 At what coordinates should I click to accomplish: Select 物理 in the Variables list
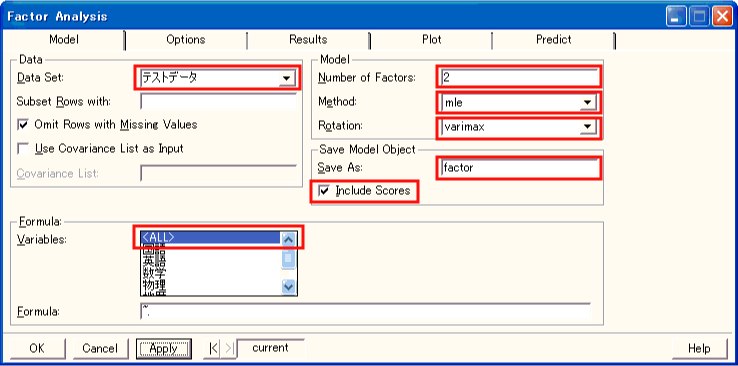pos(211,285)
